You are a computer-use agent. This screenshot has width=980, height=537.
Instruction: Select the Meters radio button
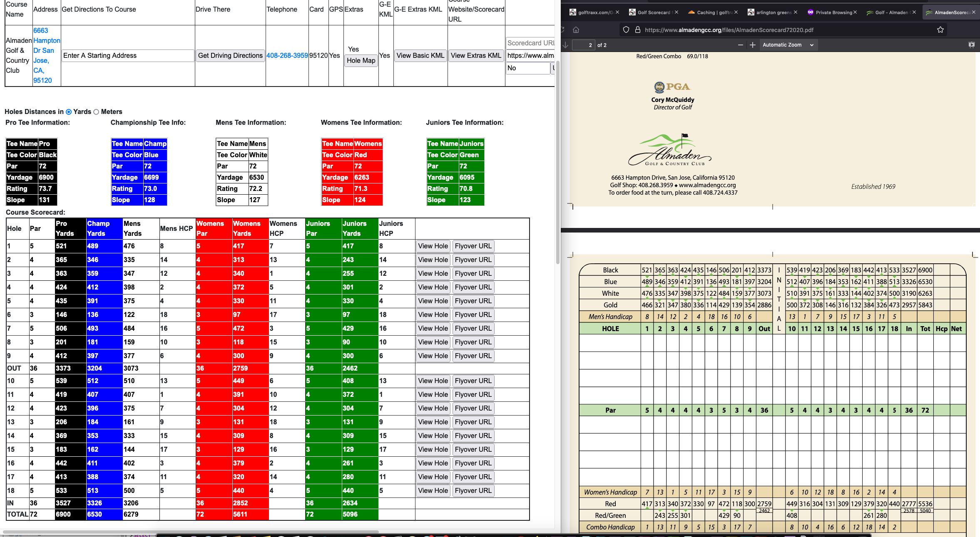(x=96, y=112)
